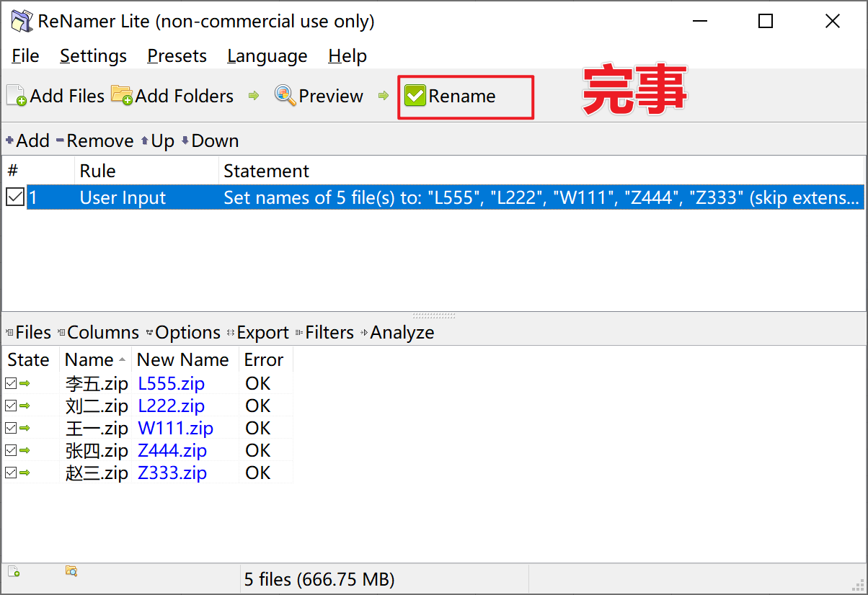This screenshot has width=868, height=595.
Task: Click green arrow icon of 王一.zip row
Action: point(25,428)
